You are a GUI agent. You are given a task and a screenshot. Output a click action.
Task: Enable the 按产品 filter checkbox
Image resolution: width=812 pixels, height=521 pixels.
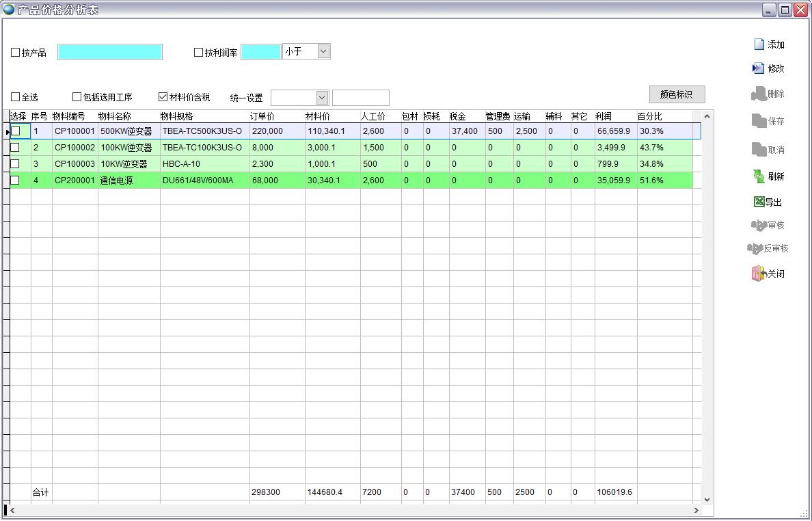click(x=16, y=53)
